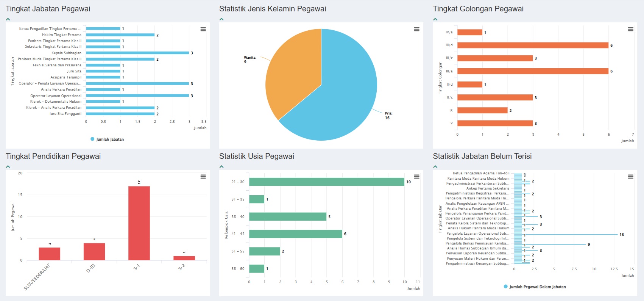Click the Panitera Muda Panitera Muda Hukum label

(478, 179)
